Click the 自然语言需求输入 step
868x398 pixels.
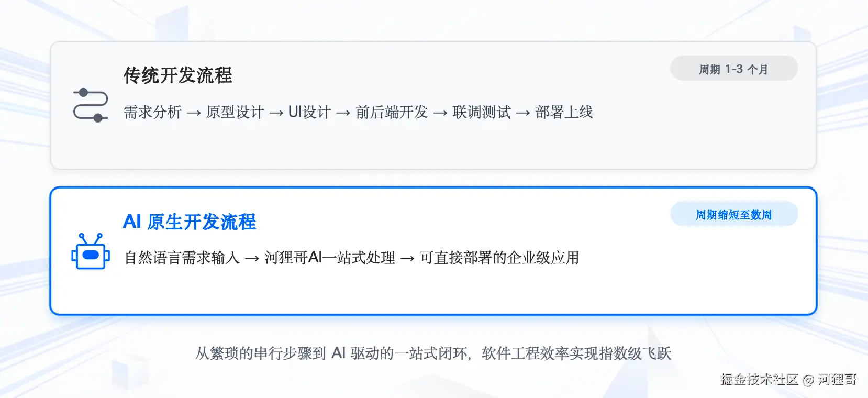tap(182, 258)
